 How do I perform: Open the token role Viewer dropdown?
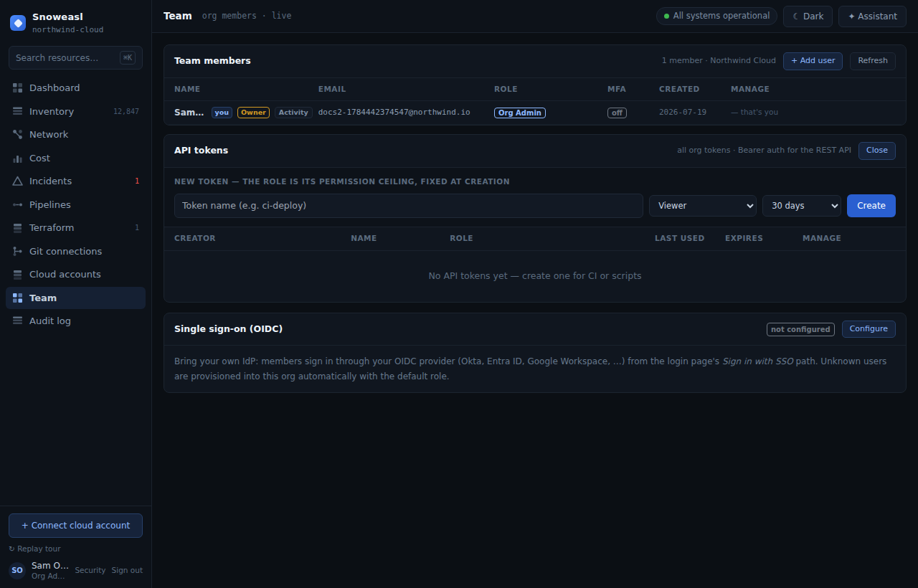tap(703, 206)
